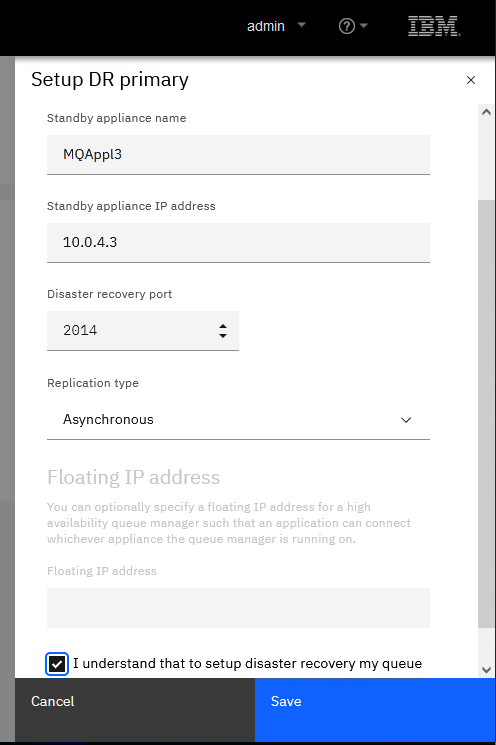This screenshot has width=496, height=745.
Task: Click the IBM logo in header
Action: [434, 26]
